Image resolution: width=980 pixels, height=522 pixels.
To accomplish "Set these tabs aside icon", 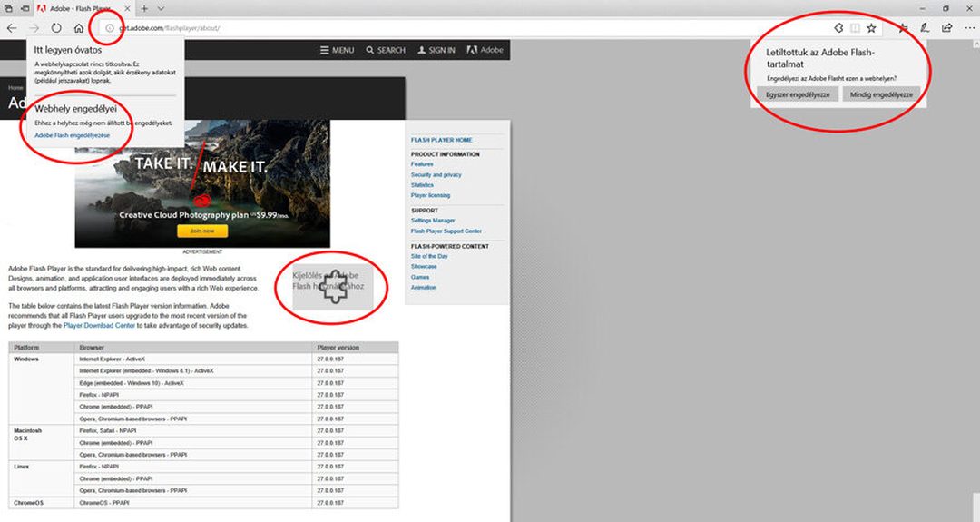I will [25, 9].
